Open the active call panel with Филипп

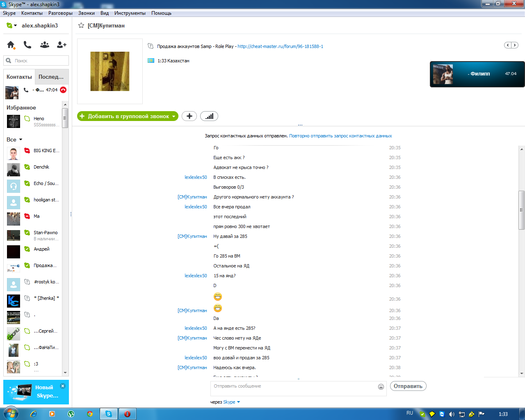(x=477, y=74)
